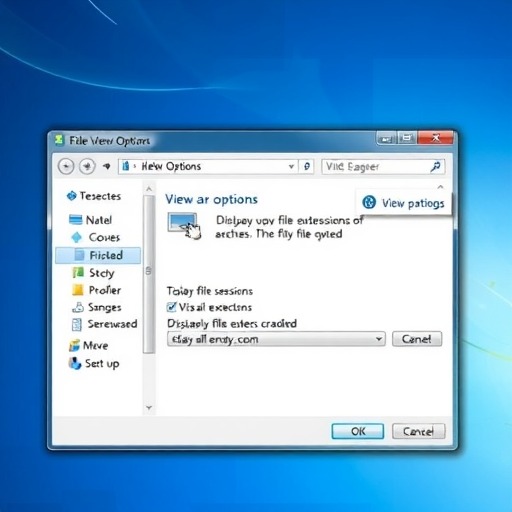Select the highlighted 'Ficled' sidebar item
Screen dimensions: 512x512
[x=98, y=255]
